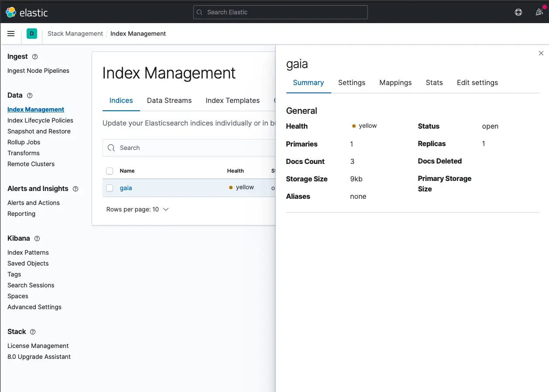Open Rows per page dropdown
This screenshot has width=549, height=392.
(137, 209)
